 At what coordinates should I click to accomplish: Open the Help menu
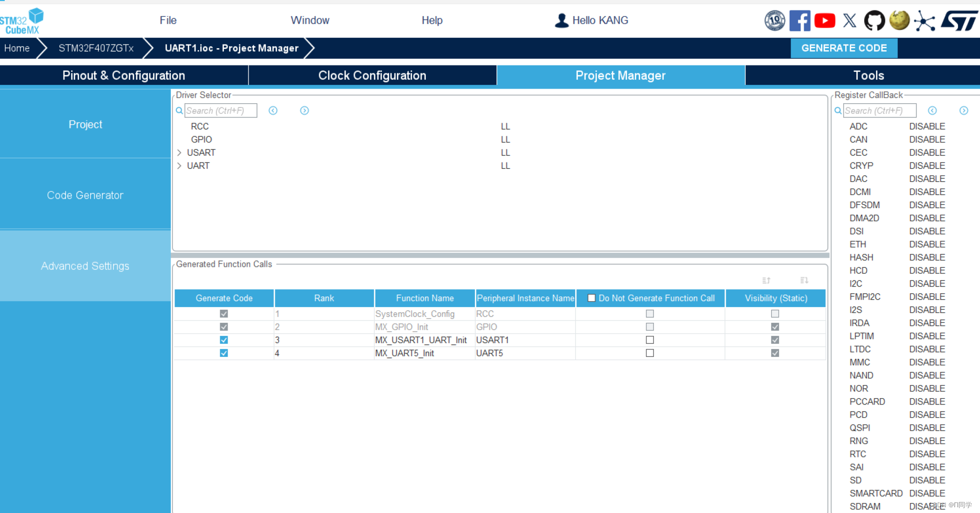click(432, 20)
